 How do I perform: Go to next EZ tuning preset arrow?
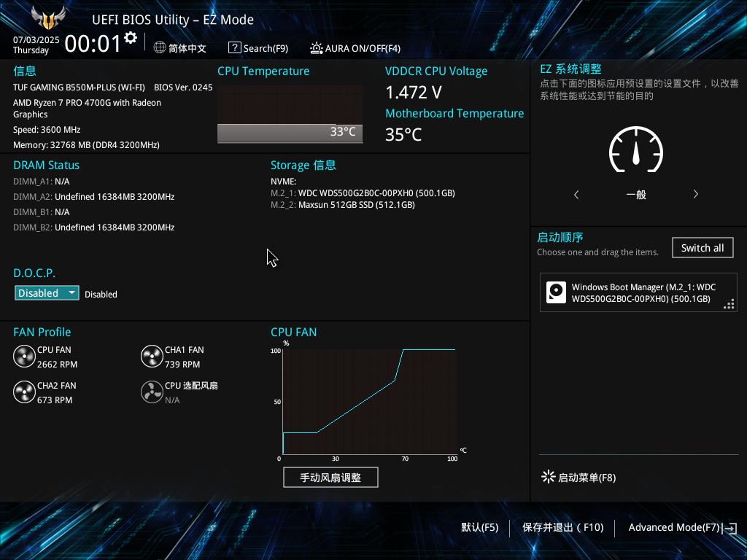(x=695, y=194)
